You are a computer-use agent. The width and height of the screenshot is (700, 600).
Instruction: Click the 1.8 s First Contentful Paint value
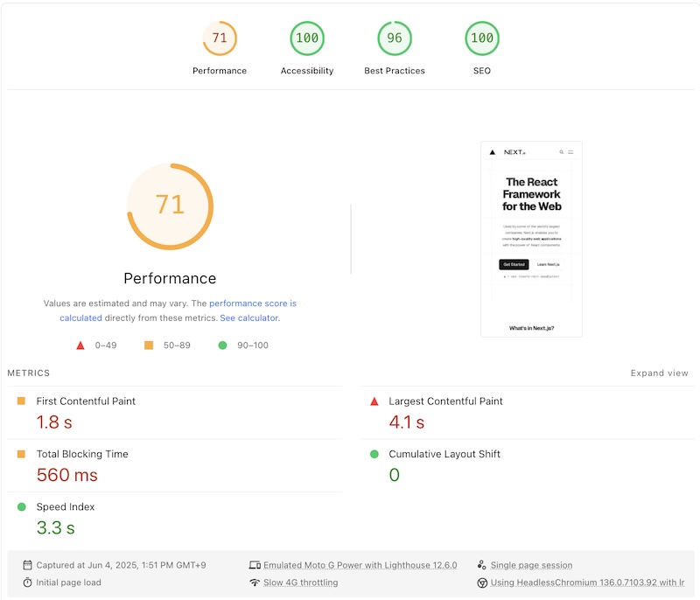click(54, 422)
